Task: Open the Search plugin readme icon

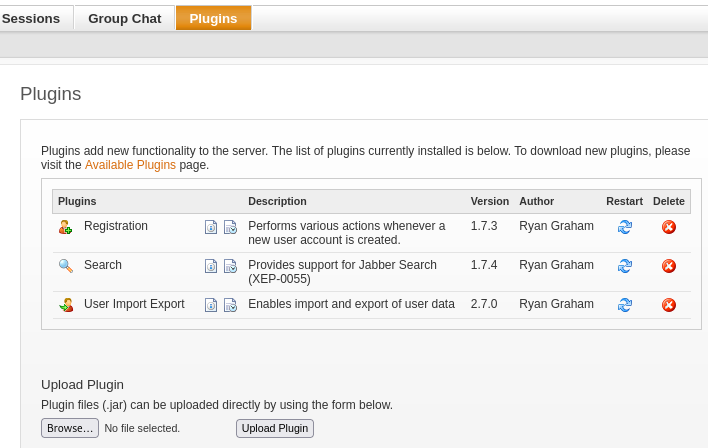Action: [211, 266]
